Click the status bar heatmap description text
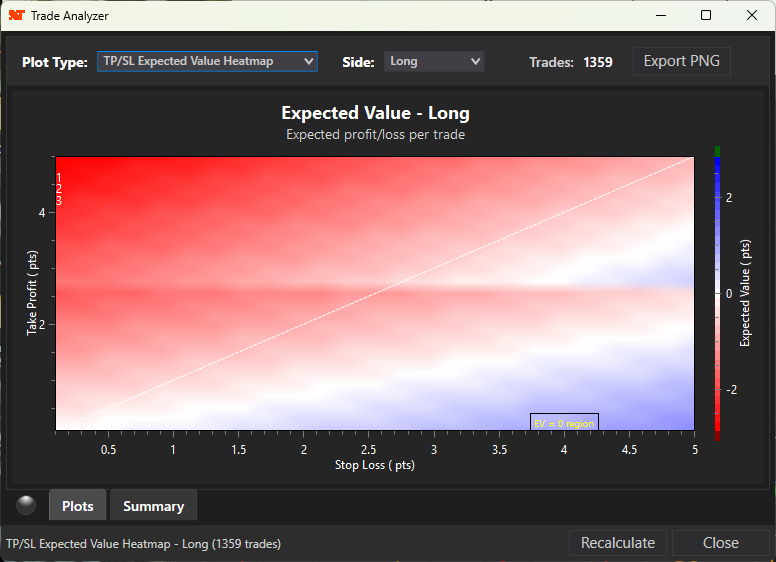This screenshot has height=562, width=776. (x=143, y=544)
